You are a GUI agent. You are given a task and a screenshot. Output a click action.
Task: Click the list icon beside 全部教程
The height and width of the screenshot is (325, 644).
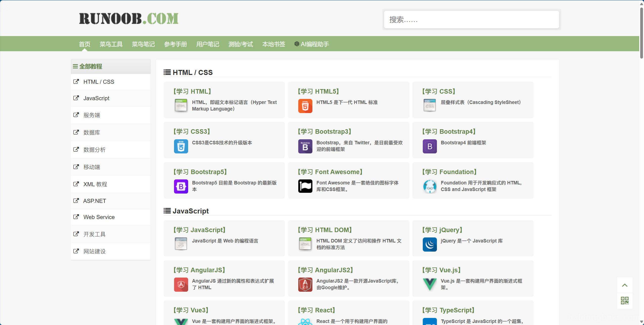[75, 66]
